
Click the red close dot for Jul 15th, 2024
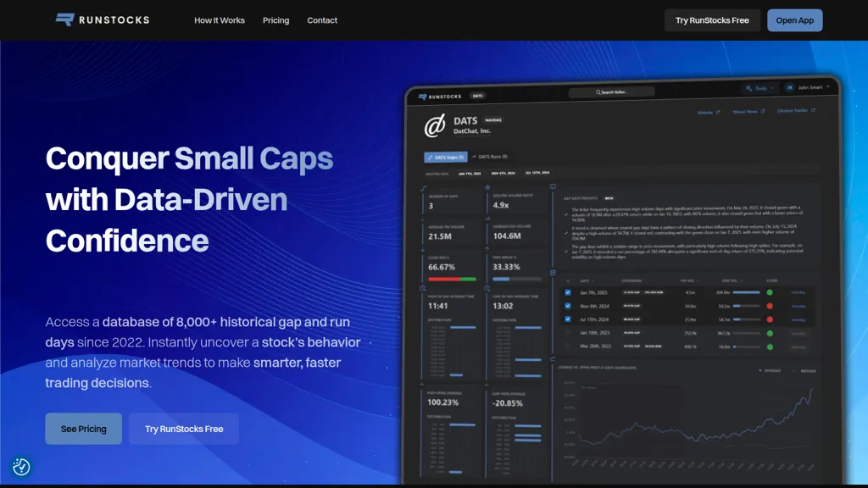tap(770, 319)
